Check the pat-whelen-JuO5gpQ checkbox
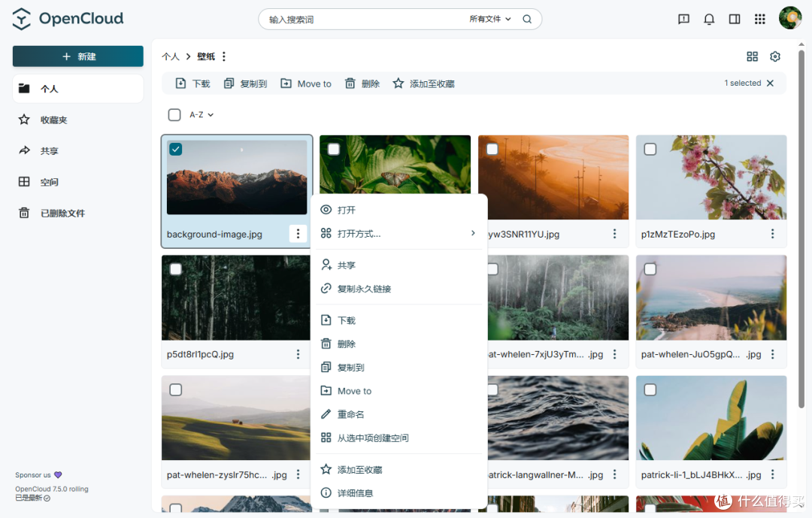Image resolution: width=812 pixels, height=518 pixels. [650, 269]
